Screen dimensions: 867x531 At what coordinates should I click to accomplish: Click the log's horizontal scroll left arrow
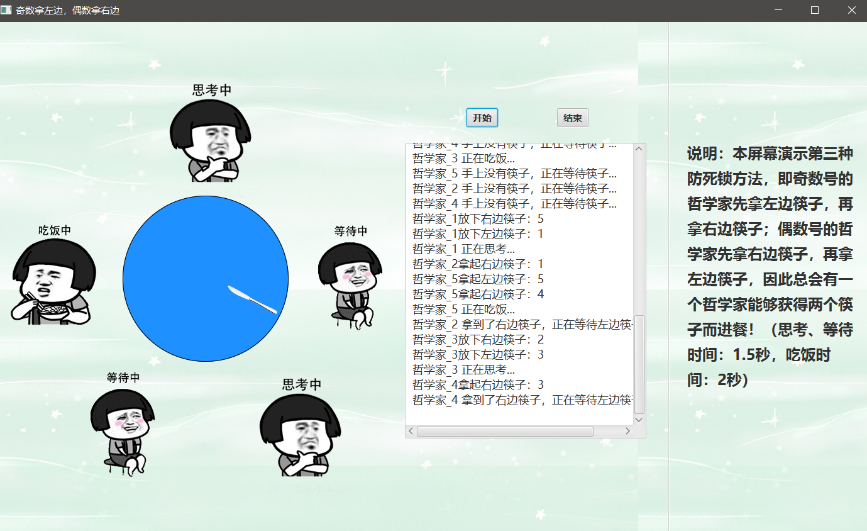pyautogui.click(x=411, y=431)
